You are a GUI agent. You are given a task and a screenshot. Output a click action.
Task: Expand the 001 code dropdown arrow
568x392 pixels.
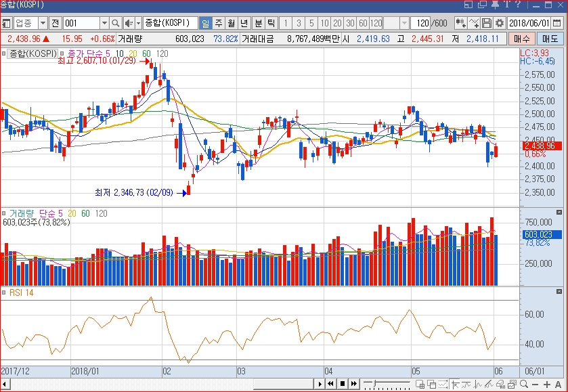coord(104,23)
